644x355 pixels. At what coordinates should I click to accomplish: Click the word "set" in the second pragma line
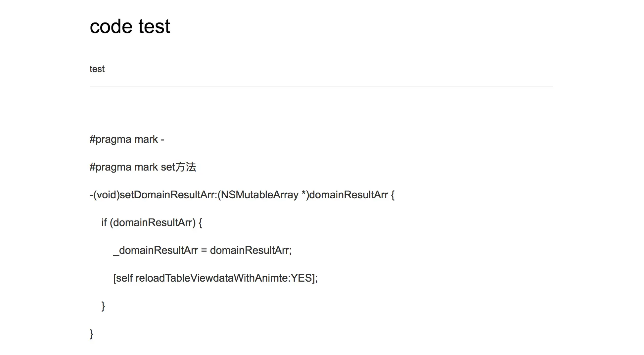(x=167, y=167)
